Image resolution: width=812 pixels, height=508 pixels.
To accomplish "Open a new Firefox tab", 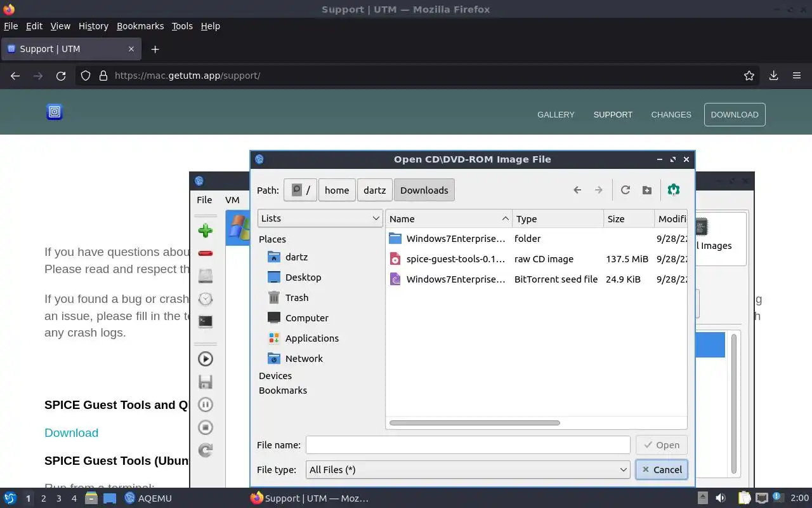I will 155,49.
